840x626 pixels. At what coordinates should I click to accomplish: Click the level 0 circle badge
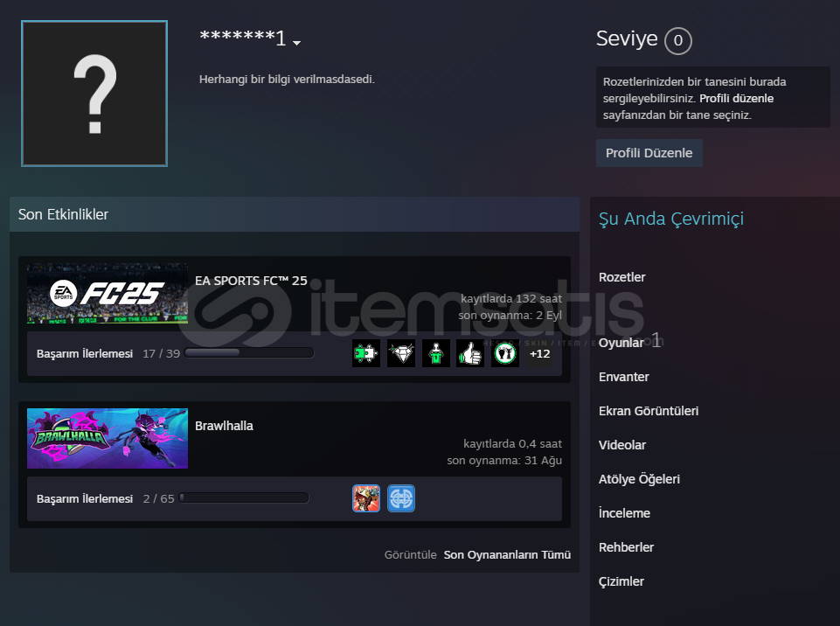[x=678, y=41]
